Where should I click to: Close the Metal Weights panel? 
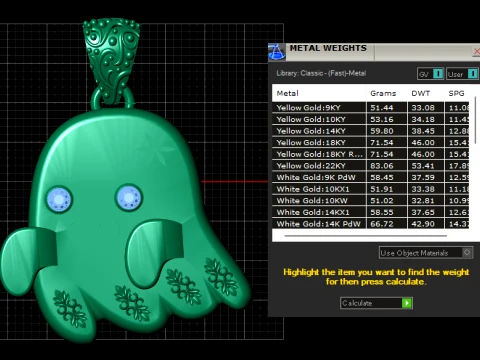tap(476, 51)
